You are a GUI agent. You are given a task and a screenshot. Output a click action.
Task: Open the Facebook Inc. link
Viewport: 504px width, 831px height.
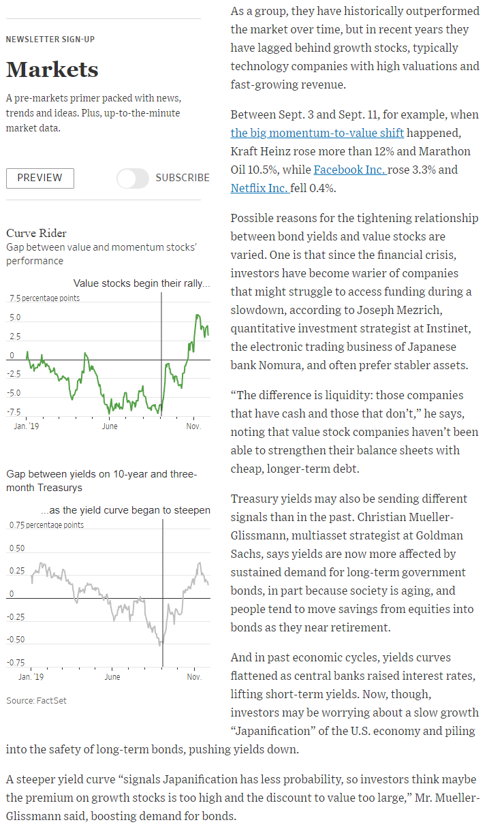(350, 170)
